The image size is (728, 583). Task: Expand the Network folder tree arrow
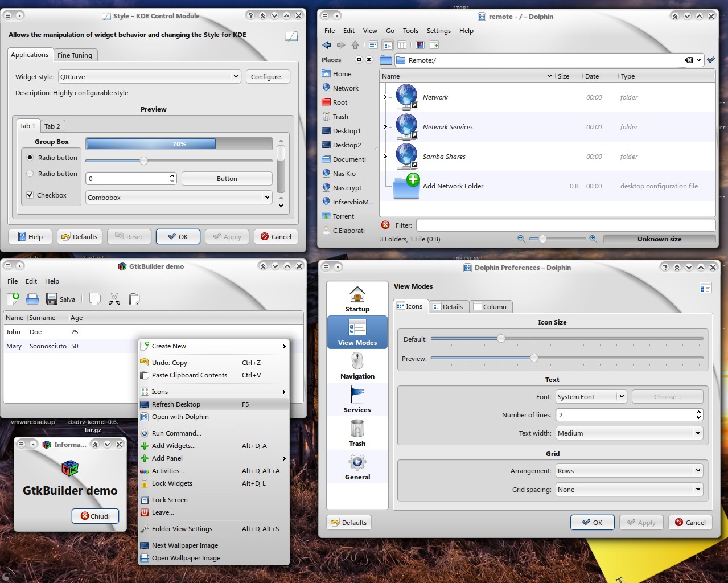click(x=385, y=97)
